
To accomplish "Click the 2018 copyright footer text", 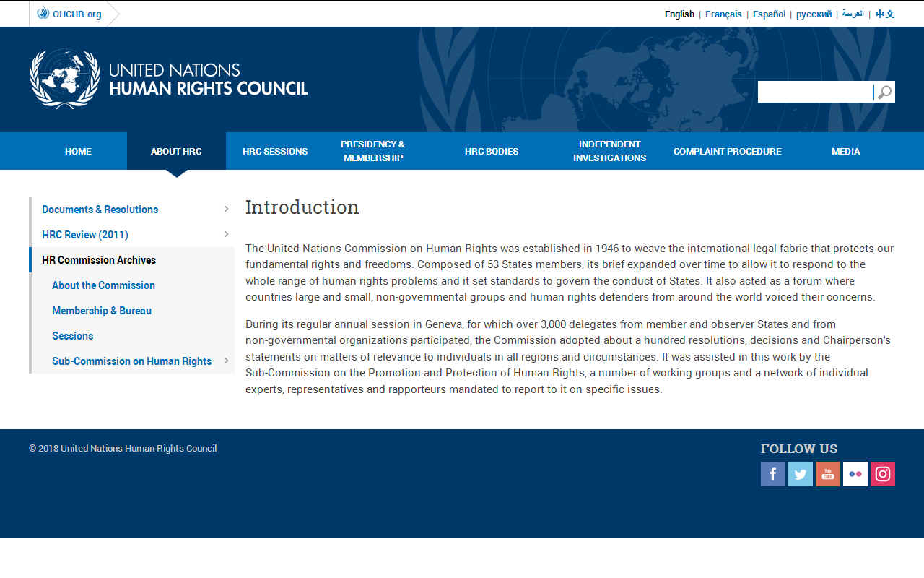I will (x=123, y=448).
